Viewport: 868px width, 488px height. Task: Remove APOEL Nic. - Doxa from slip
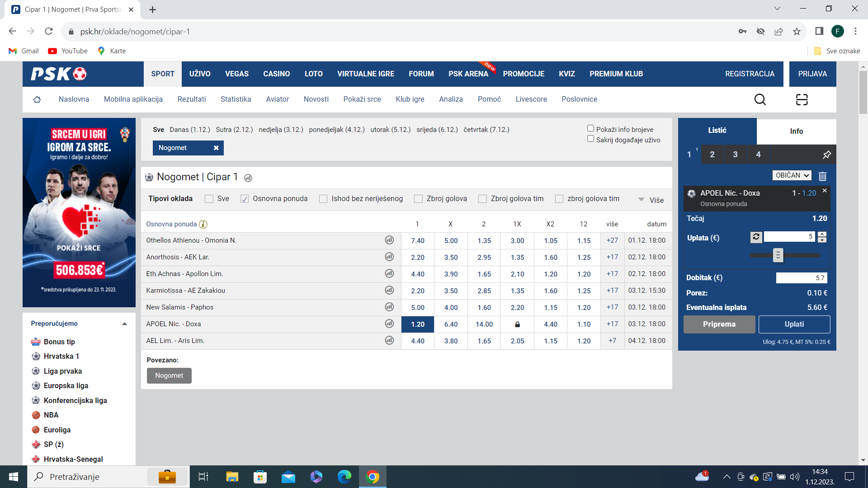pos(825,191)
